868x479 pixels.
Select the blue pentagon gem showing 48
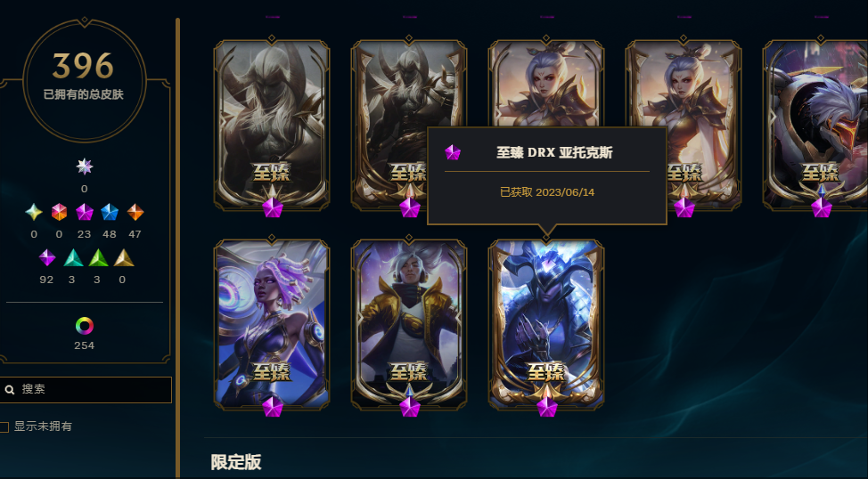point(110,212)
